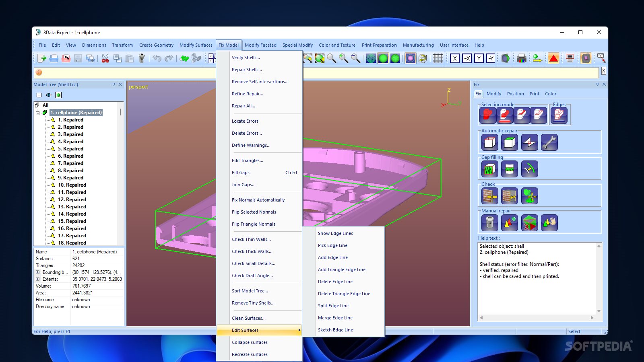Click the Redo arrow toolbar icon
This screenshot has width=644, height=362.
169,58
